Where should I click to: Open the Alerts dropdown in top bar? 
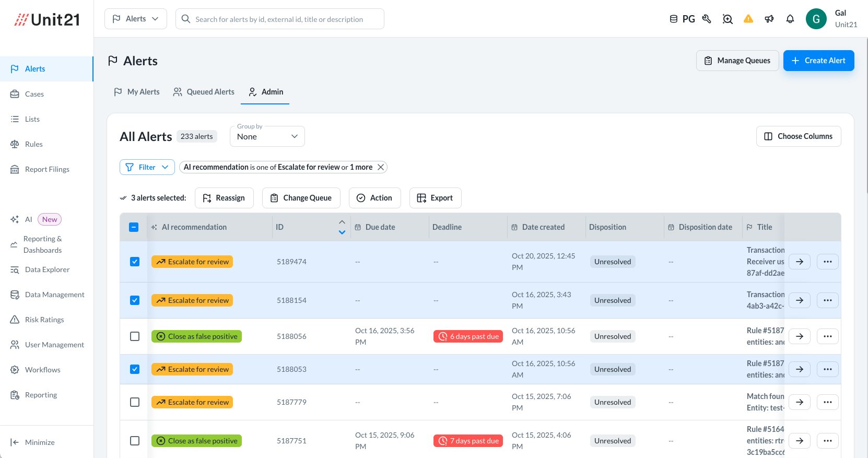point(136,19)
